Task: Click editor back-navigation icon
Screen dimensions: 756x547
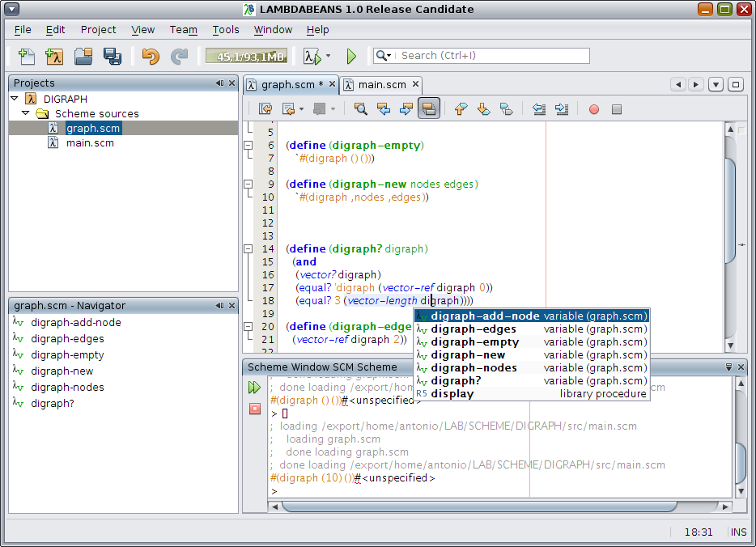Action: 288,109
